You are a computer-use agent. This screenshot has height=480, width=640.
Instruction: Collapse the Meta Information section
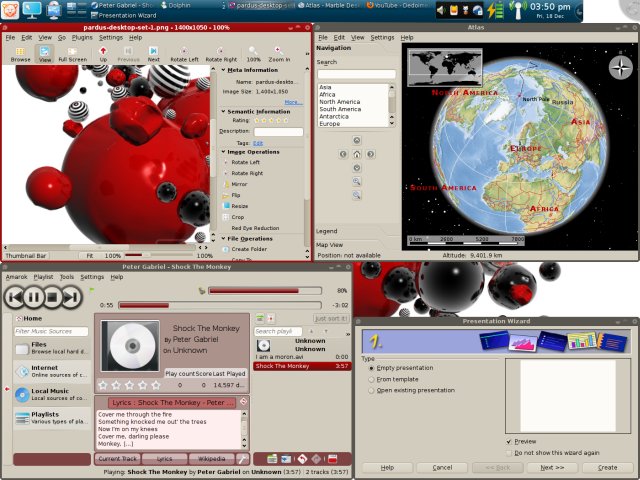(224, 70)
